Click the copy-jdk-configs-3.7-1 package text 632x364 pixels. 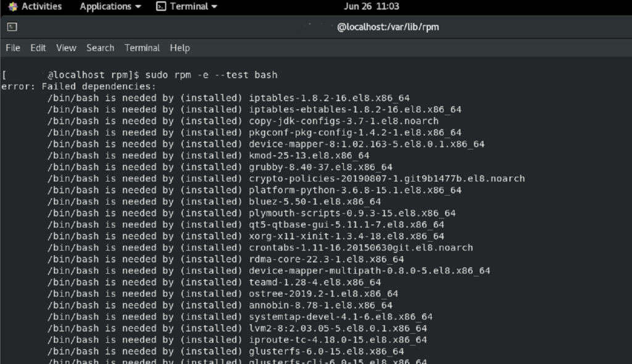point(343,121)
